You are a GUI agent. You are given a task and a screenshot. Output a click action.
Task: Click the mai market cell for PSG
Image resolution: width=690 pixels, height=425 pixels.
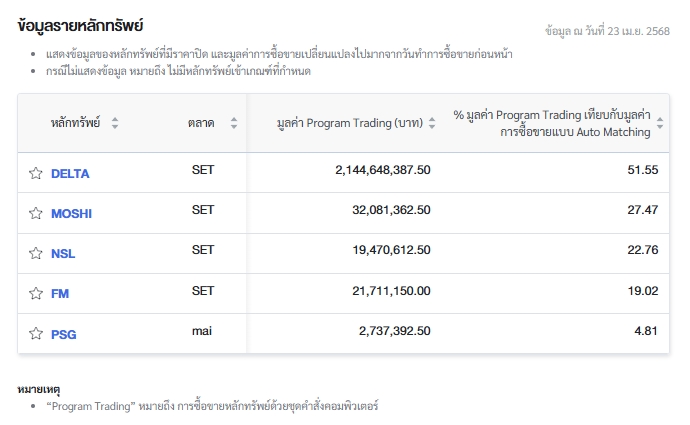tap(203, 330)
